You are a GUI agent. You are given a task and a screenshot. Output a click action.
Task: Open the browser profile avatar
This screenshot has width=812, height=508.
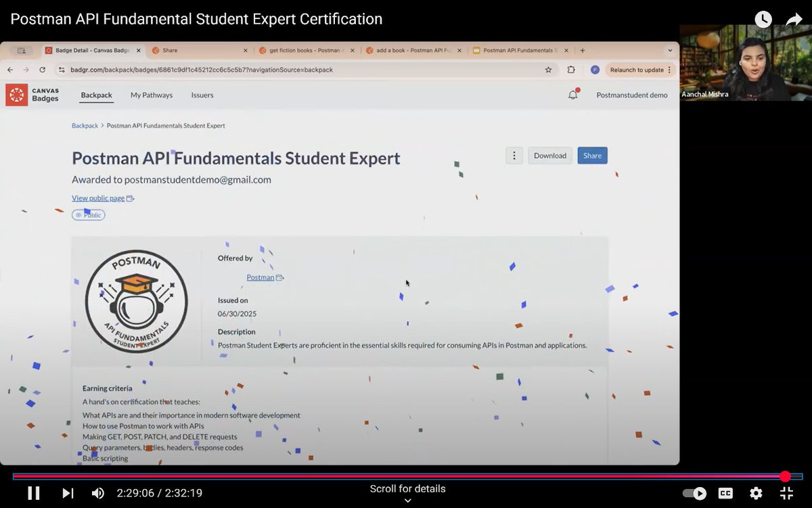[595, 70]
